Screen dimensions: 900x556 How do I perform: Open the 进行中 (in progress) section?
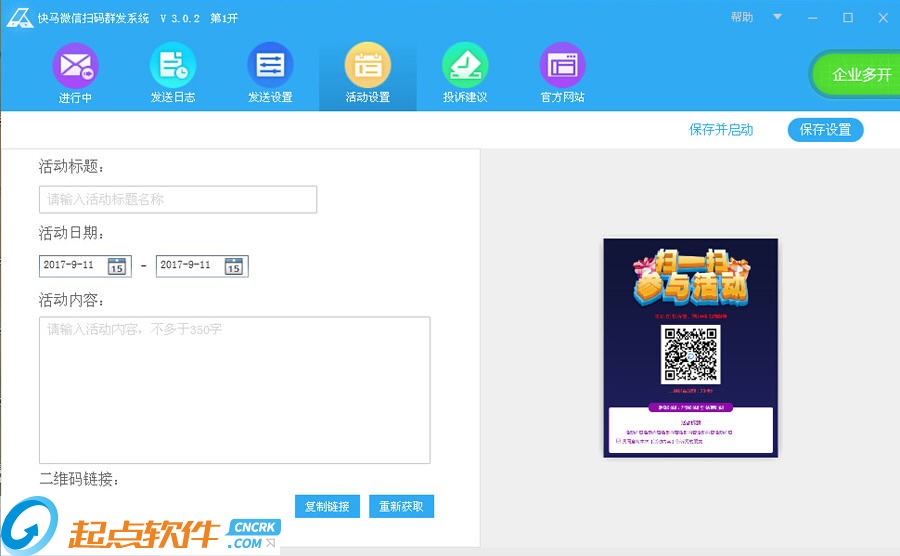(75, 73)
